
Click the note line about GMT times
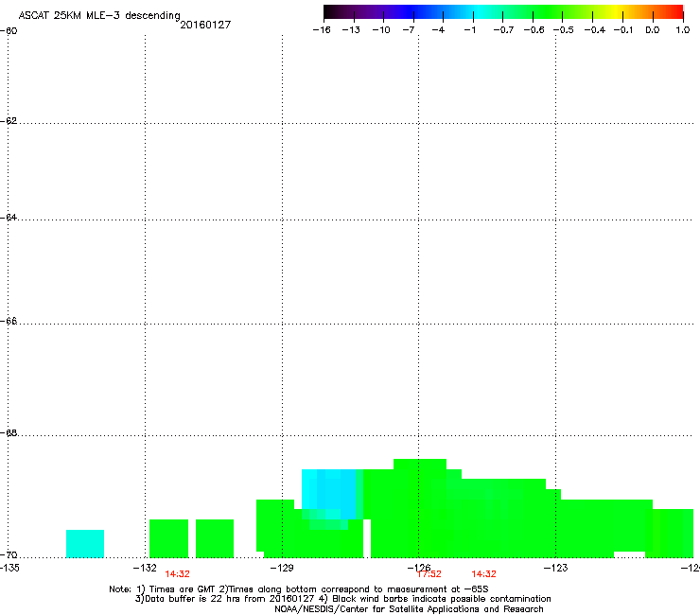click(x=299, y=589)
